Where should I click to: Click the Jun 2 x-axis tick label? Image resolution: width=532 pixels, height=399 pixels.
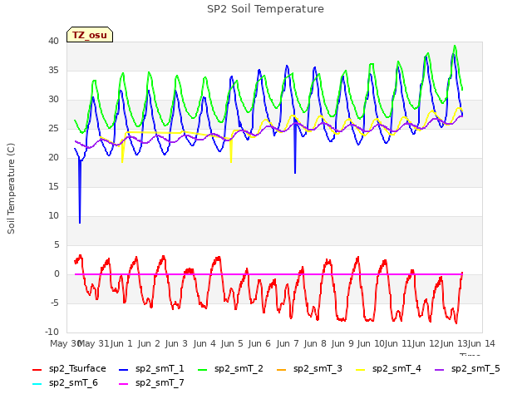pyautogui.click(x=149, y=343)
